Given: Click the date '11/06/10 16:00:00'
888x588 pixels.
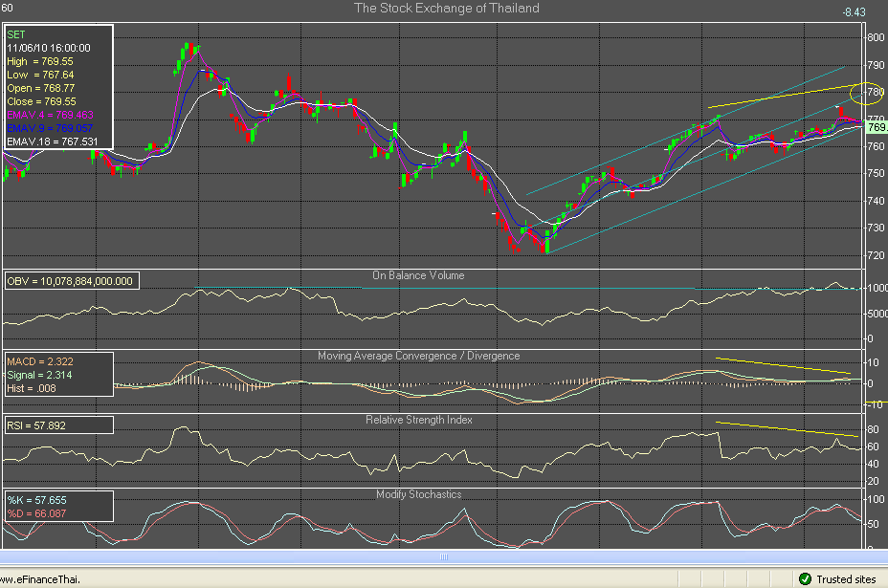Looking at the screenshot, I should coord(49,48).
